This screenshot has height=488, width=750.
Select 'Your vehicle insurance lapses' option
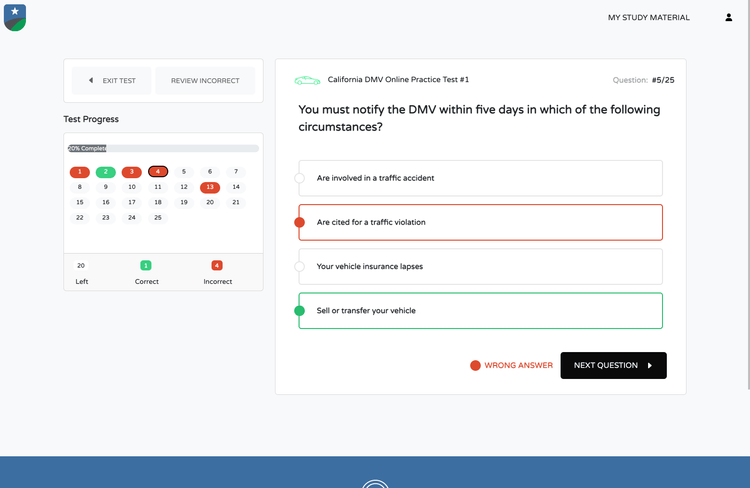[480, 267]
